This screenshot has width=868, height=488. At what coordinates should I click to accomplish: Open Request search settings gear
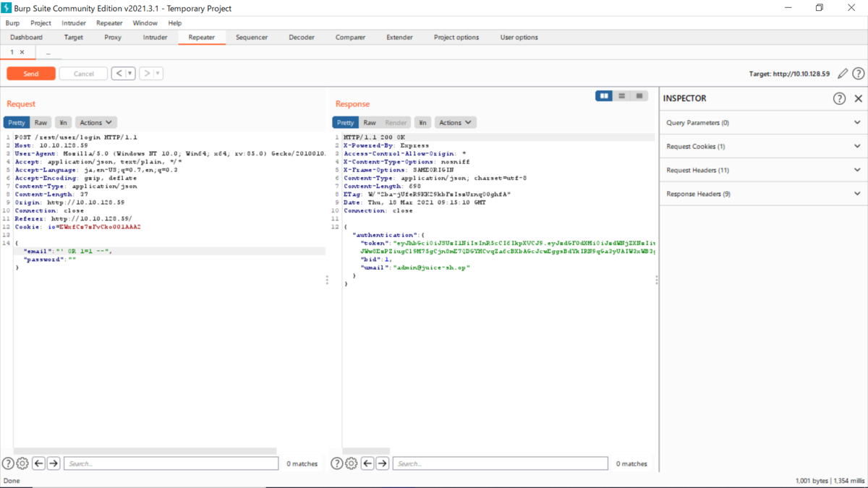click(22, 463)
